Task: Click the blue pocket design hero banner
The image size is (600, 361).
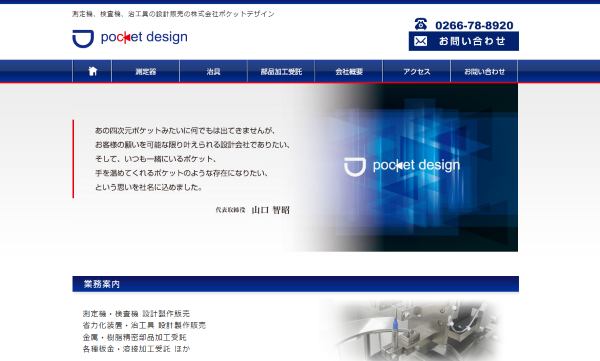Action: coord(400,167)
